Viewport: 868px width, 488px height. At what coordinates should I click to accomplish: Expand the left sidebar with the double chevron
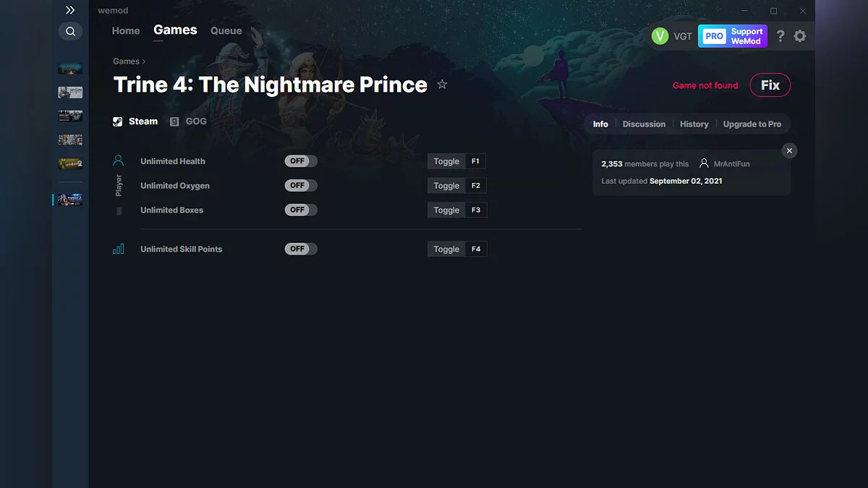[x=70, y=10]
